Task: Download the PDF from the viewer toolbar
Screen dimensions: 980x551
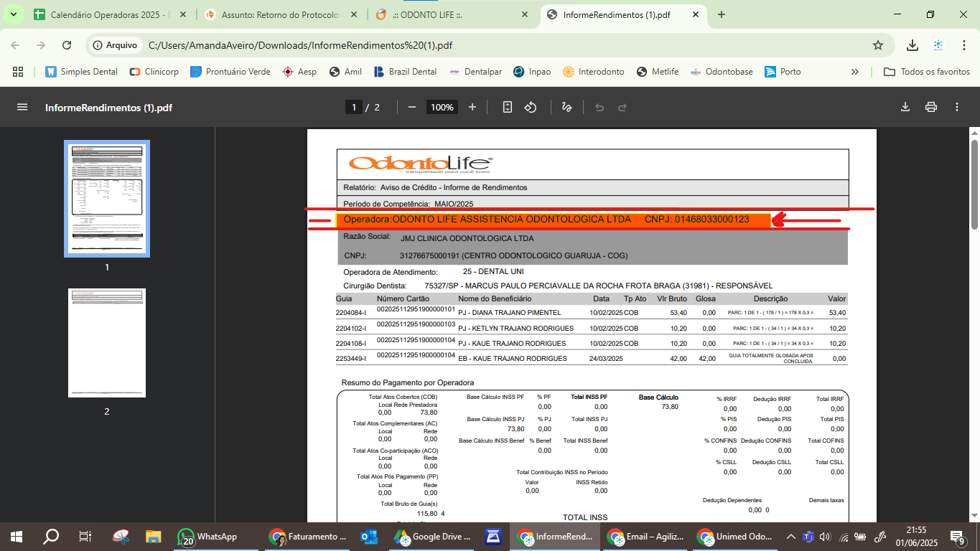Action: pyautogui.click(x=905, y=107)
